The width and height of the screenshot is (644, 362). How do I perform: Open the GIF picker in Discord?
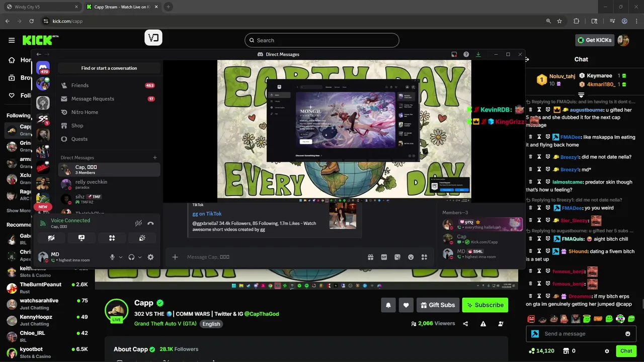[384, 257]
